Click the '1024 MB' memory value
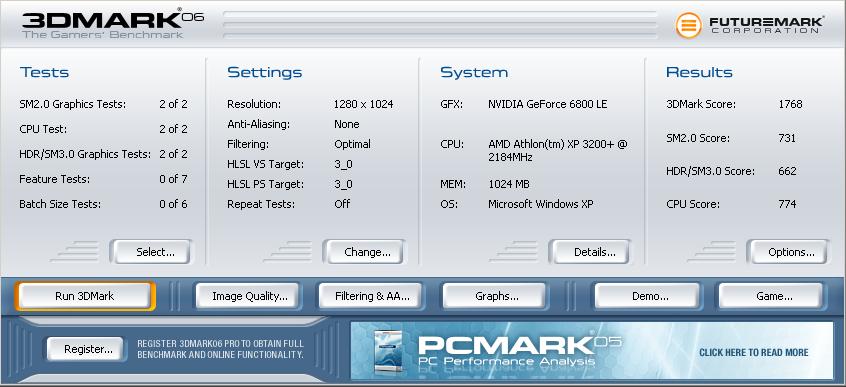This screenshot has height=387, width=846. pos(509,184)
